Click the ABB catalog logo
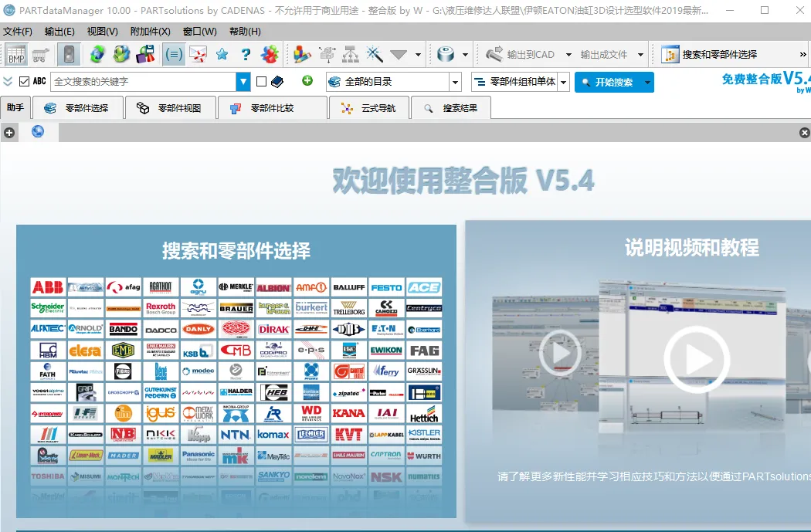This screenshot has height=532, width=811. click(48, 287)
